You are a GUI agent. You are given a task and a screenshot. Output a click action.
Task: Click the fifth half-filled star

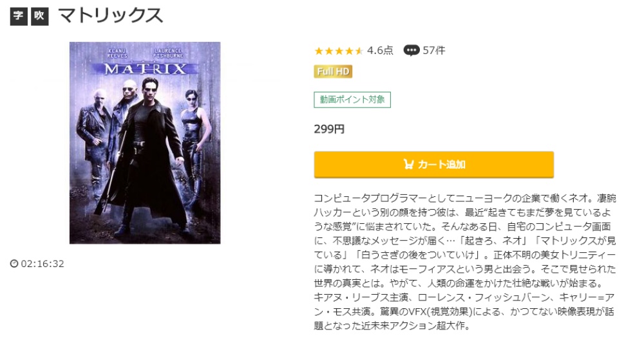tap(359, 51)
